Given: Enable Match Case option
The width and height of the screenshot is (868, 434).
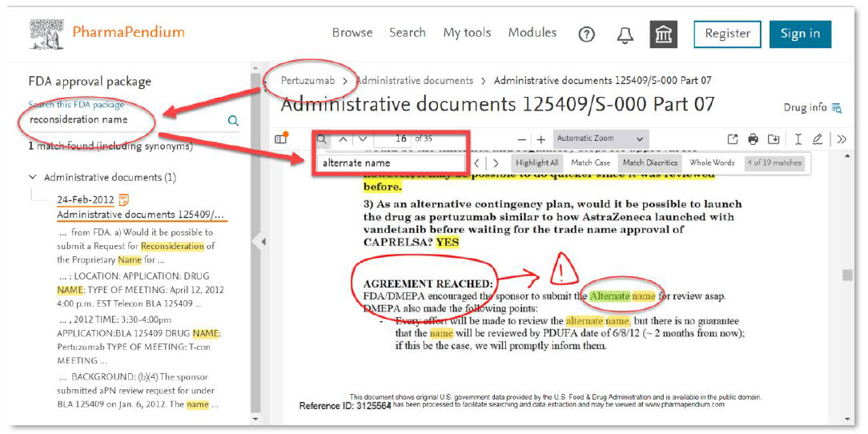Looking at the screenshot, I should click(591, 163).
